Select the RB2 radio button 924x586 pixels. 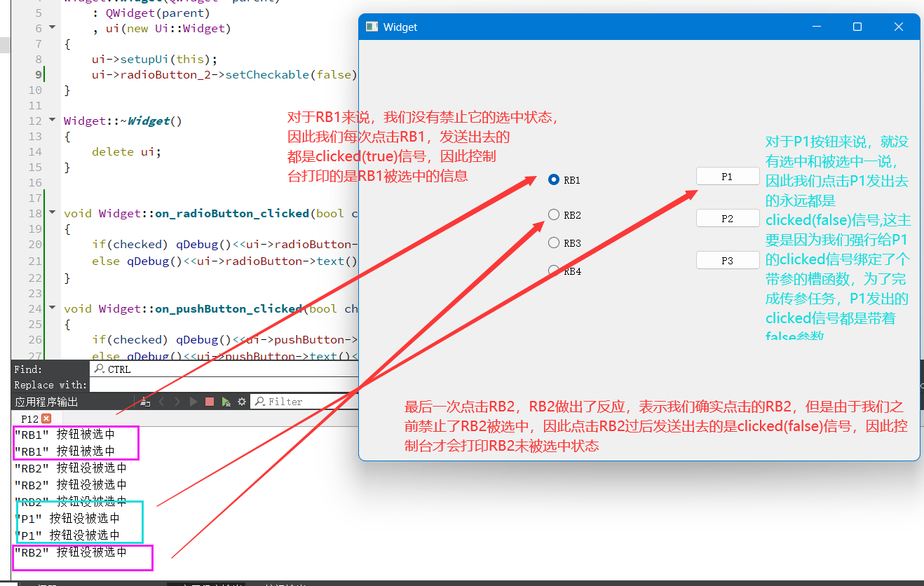553,214
